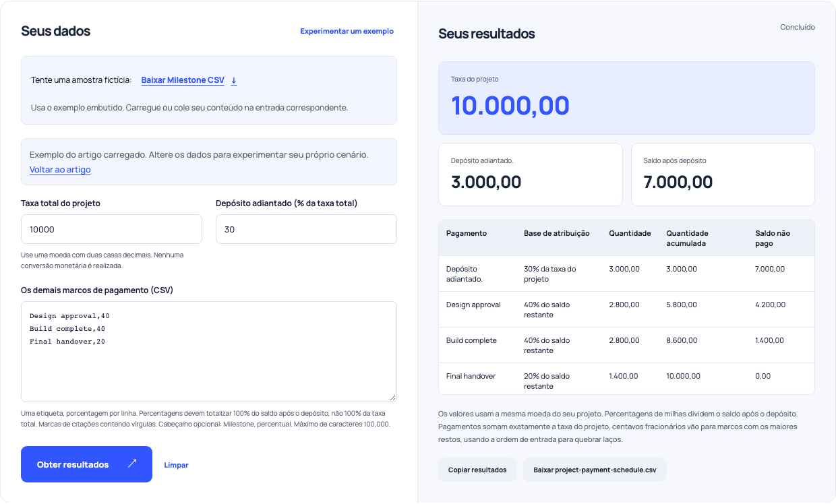Viewport: 836px width, 504px height.
Task: Click inside the milestones CSV textarea
Action: 209,352
